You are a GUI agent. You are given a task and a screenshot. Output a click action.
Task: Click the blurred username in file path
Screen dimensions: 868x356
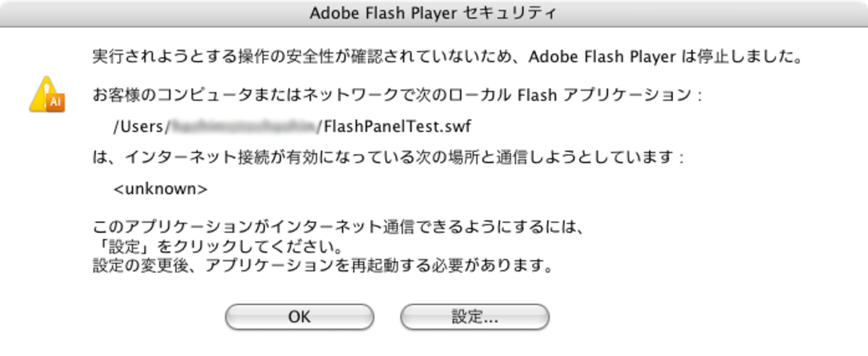(x=243, y=126)
